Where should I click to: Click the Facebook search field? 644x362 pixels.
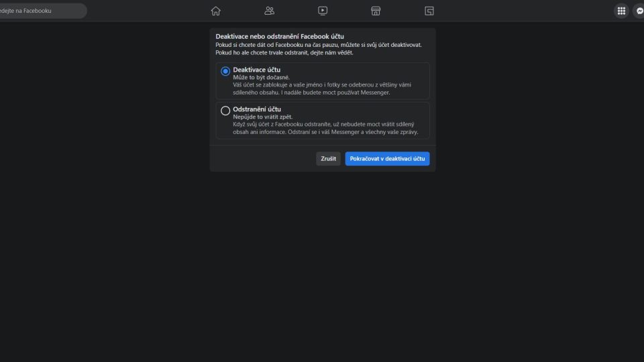[x=42, y=11]
